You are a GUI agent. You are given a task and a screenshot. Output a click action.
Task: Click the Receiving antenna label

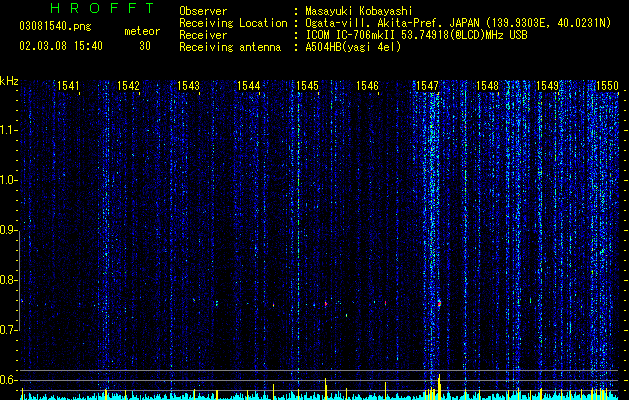230,47
